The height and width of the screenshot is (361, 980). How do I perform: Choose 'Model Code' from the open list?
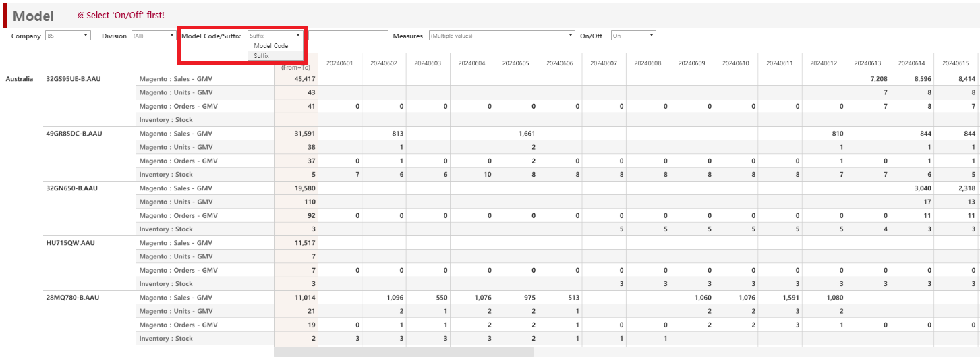(x=271, y=46)
